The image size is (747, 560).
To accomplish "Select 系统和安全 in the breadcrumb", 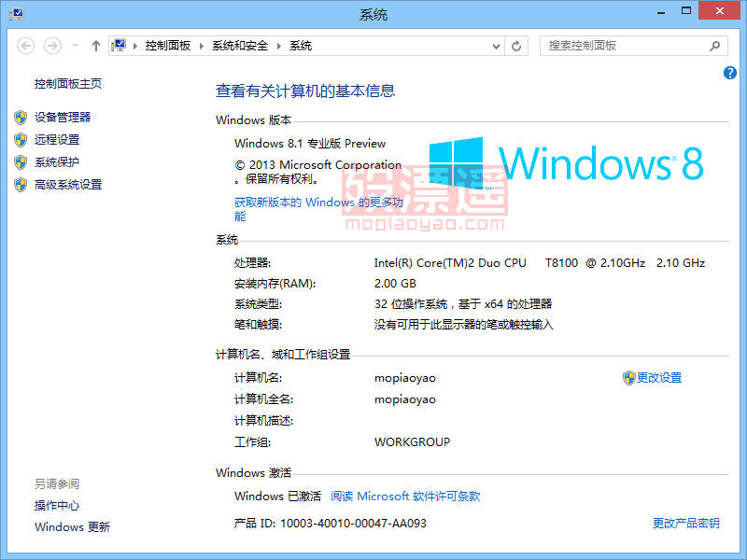I will (x=240, y=46).
